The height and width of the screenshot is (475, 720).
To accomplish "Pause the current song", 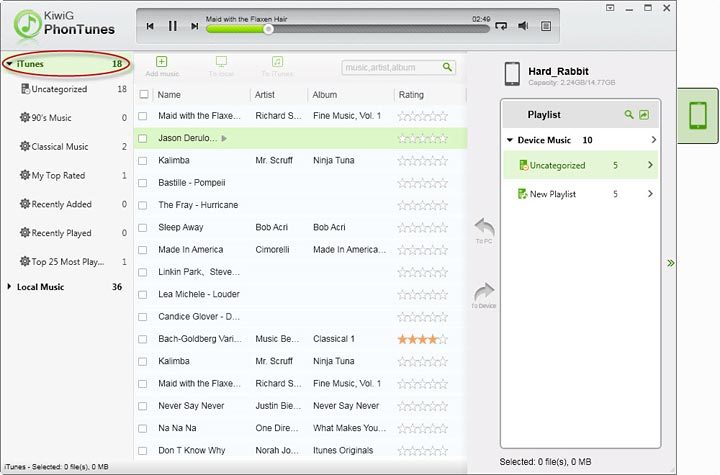I will click(173, 26).
